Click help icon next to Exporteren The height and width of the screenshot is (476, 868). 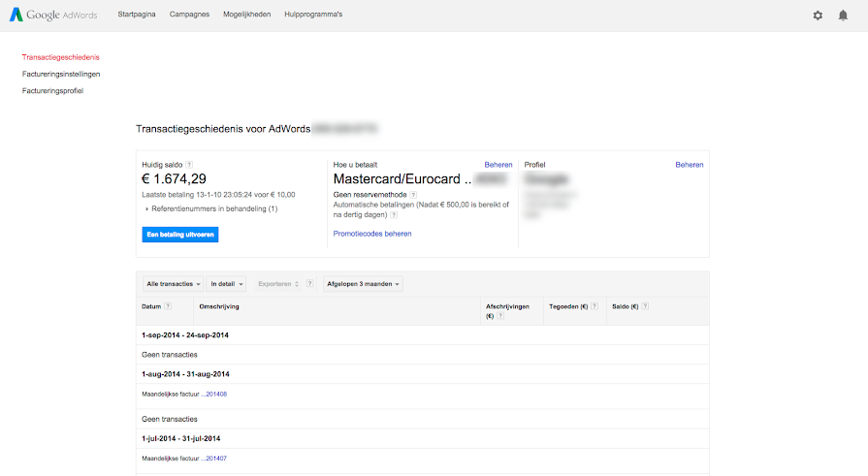pos(310,284)
